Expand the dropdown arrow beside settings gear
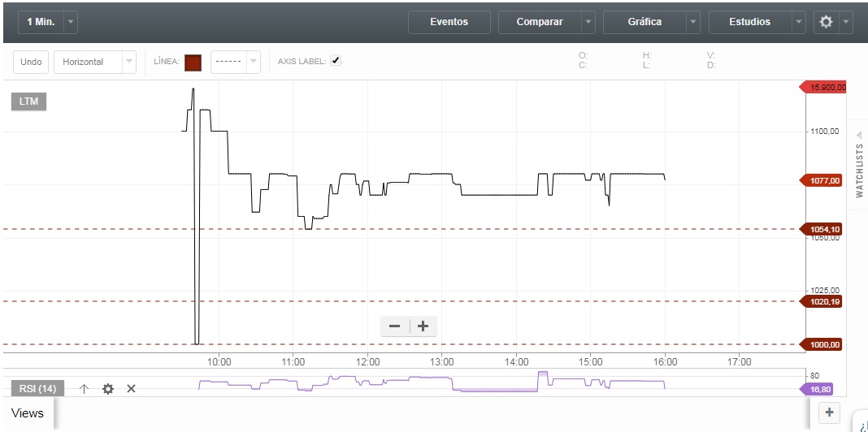The image size is (868, 432). 847,22
